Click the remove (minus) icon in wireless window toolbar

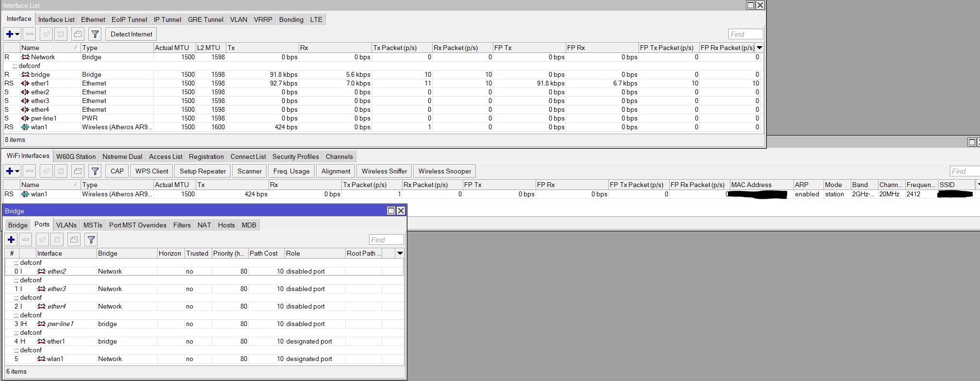[30, 171]
